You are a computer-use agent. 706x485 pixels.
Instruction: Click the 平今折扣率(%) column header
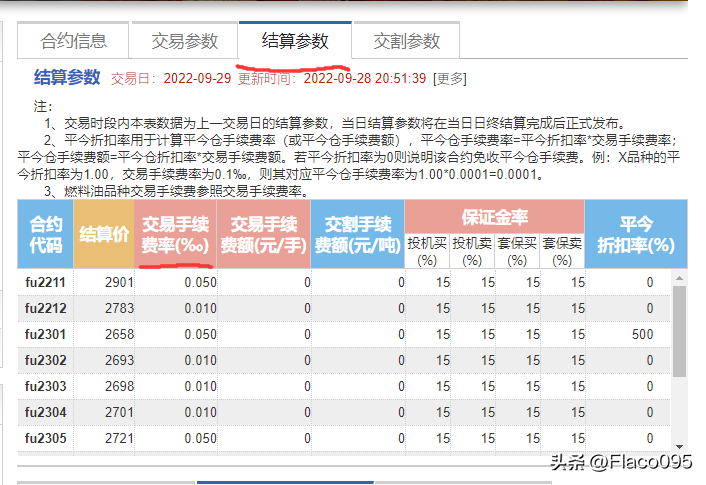coord(636,234)
